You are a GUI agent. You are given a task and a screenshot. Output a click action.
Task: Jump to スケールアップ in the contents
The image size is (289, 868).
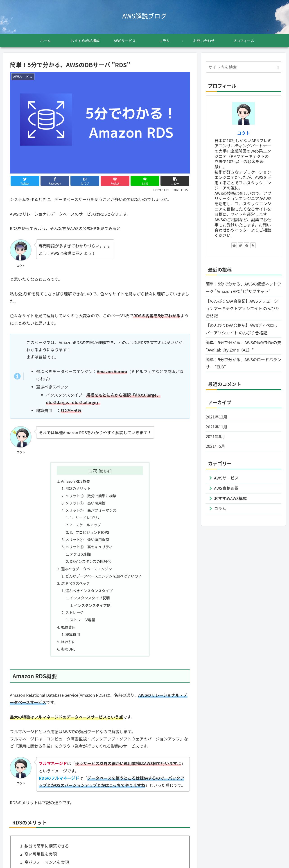click(x=85, y=525)
